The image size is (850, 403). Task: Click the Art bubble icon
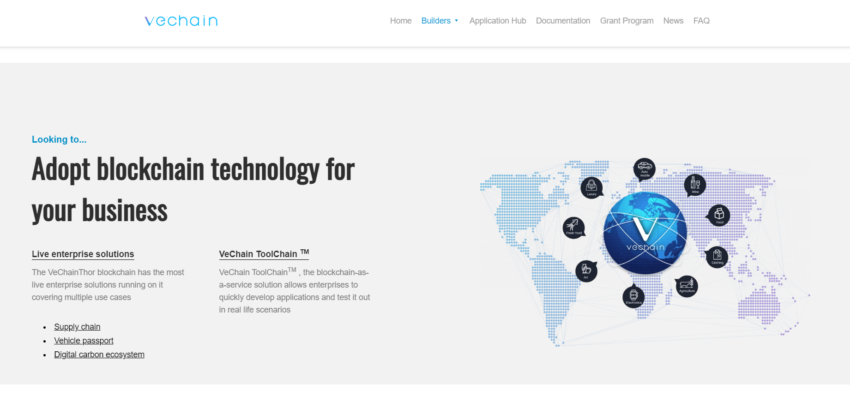586,271
